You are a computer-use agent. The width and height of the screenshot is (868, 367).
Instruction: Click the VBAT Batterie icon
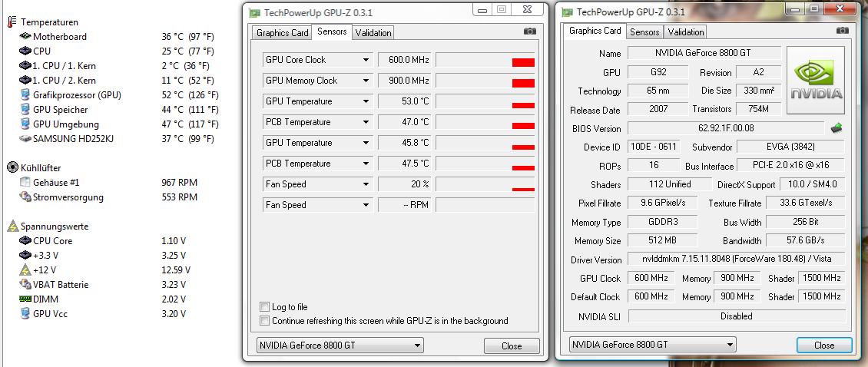(x=25, y=285)
